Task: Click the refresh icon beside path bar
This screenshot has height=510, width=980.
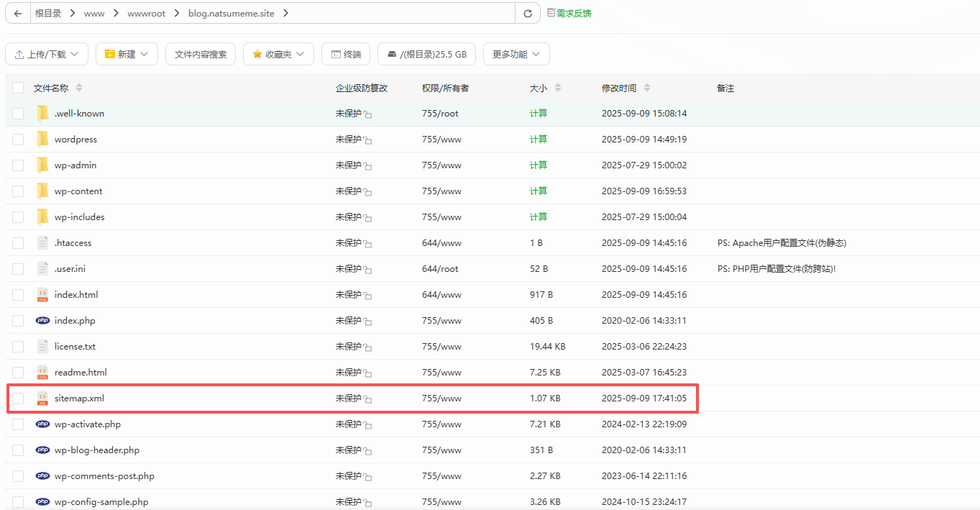Action: point(528,13)
